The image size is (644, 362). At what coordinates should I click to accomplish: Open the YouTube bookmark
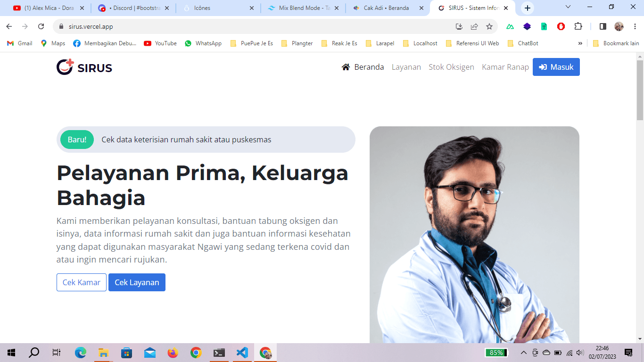160,43
